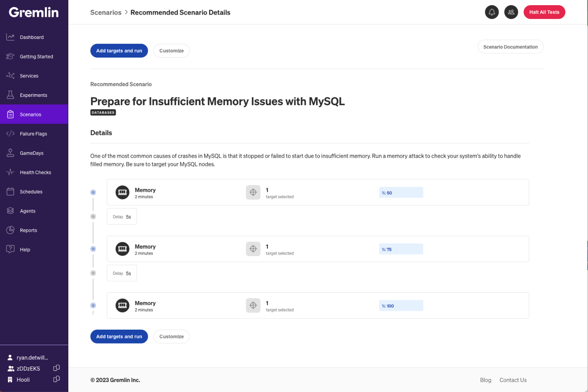Click the memory chip icon in 75% step
This screenshot has height=392, width=588.
(122, 249)
